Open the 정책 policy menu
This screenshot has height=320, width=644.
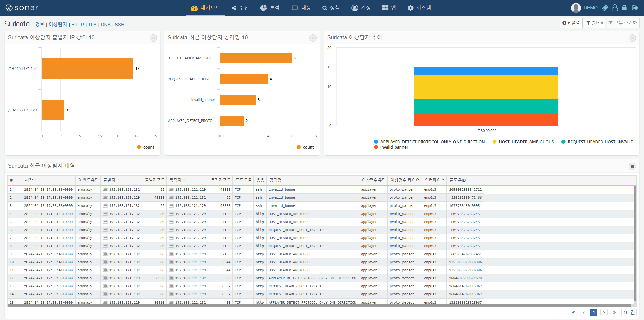[331, 8]
